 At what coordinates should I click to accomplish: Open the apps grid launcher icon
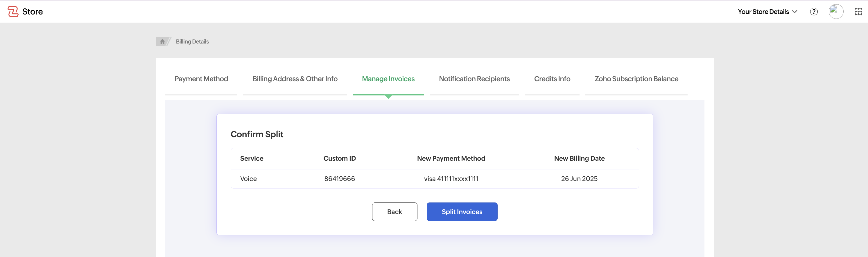click(858, 11)
